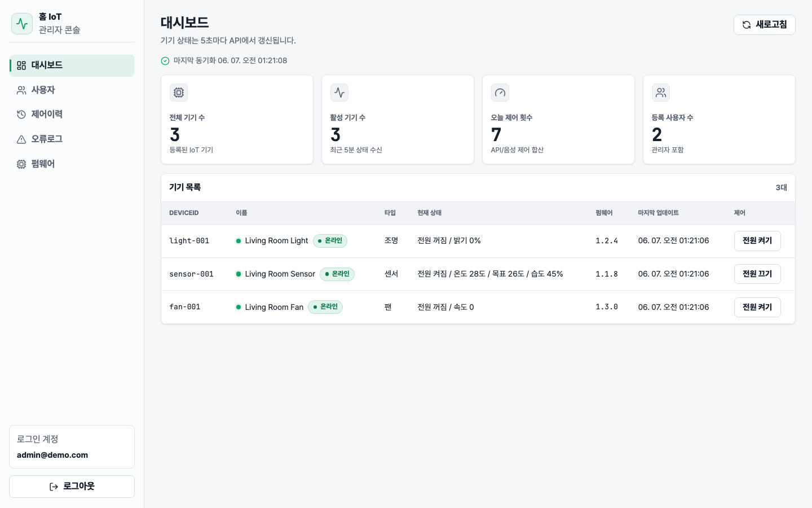The image size is (812, 508).
Task: Click the 사용자 people icon in sidebar
Action: (21, 90)
